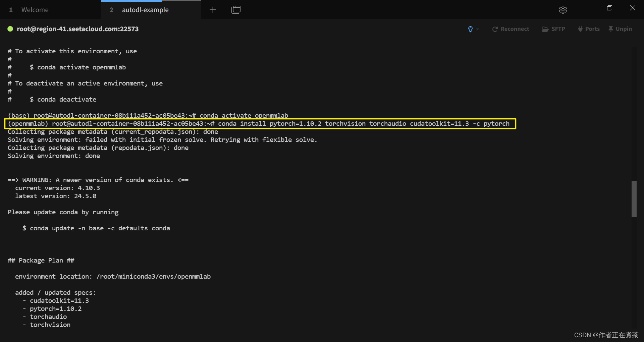This screenshot has height=342, width=644.
Task: Click '- cudatoolkit=11.3' spec line
Action: coord(56,301)
